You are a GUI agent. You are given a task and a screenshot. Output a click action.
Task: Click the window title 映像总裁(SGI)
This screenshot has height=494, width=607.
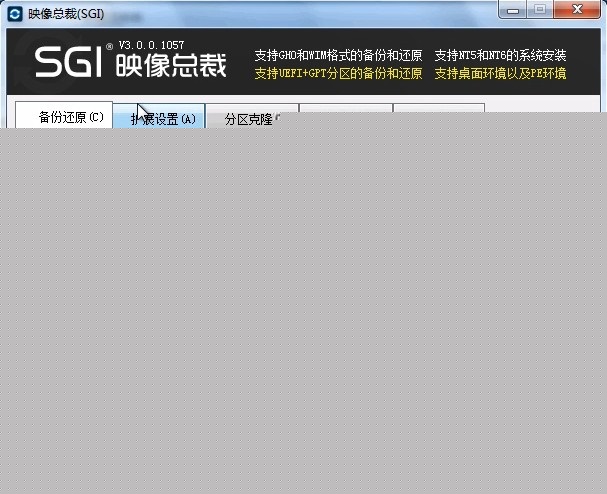[x=65, y=15]
